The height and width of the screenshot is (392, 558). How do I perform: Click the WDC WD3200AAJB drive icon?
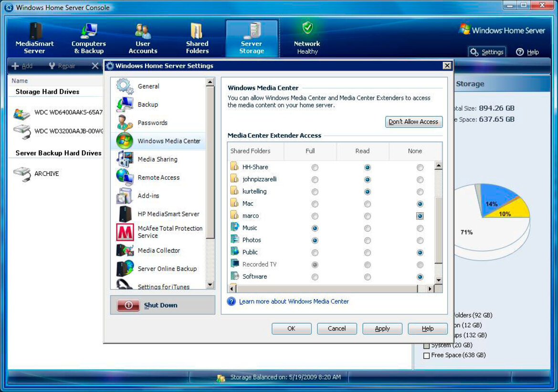click(x=22, y=132)
